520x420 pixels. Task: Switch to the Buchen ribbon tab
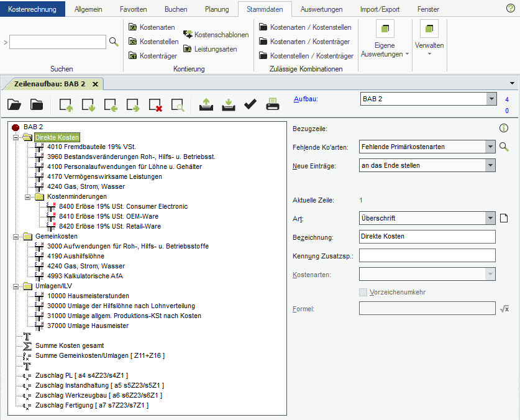coord(176,9)
